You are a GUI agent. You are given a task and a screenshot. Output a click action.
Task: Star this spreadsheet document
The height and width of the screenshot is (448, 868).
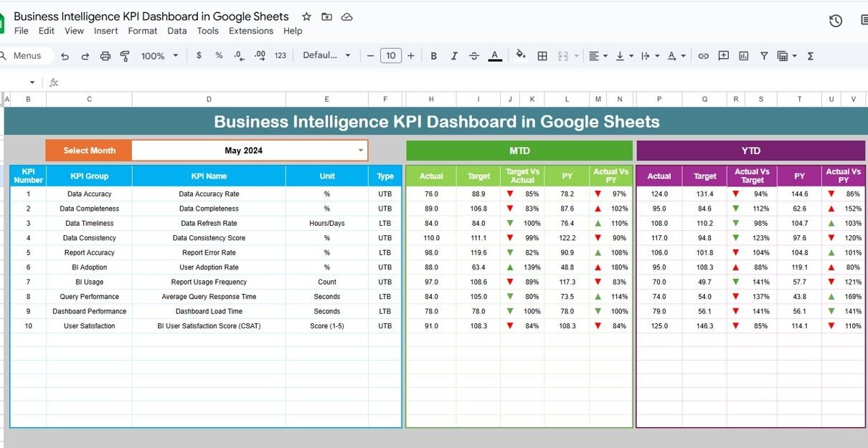coord(306,16)
